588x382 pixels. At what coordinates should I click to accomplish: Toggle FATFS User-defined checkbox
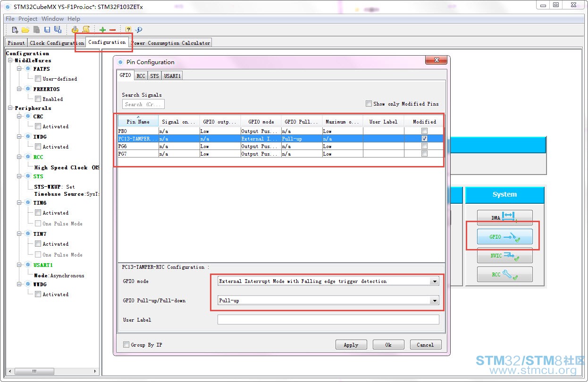tap(38, 79)
